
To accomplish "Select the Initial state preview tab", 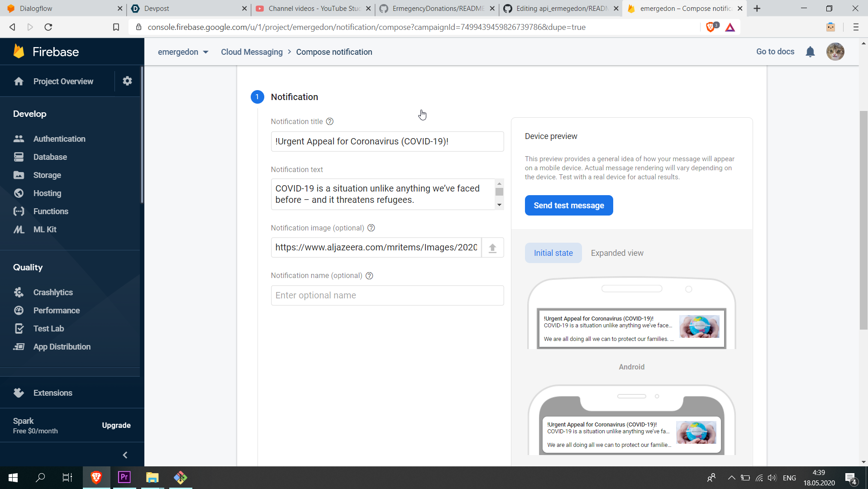I will click(x=553, y=253).
